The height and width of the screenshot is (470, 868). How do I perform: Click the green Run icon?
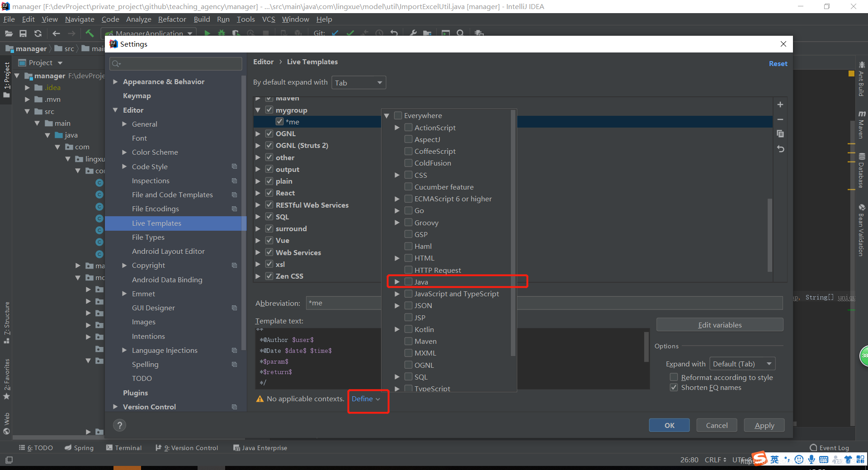(x=207, y=33)
